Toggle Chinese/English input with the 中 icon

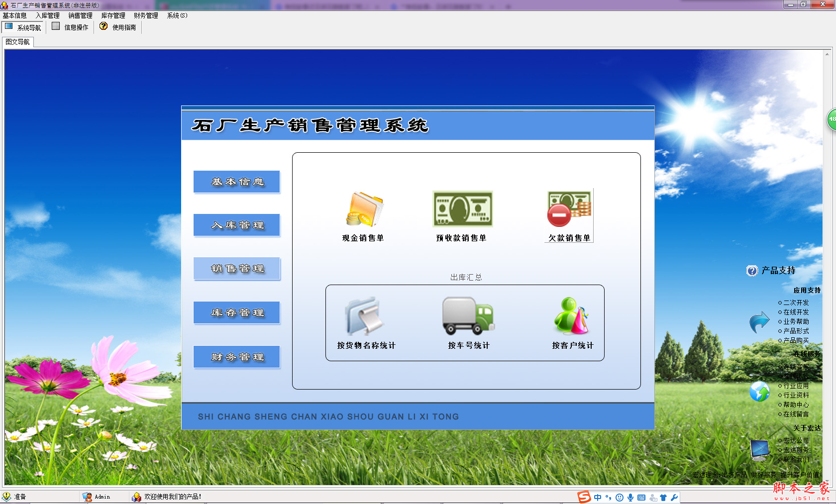tap(597, 497)
